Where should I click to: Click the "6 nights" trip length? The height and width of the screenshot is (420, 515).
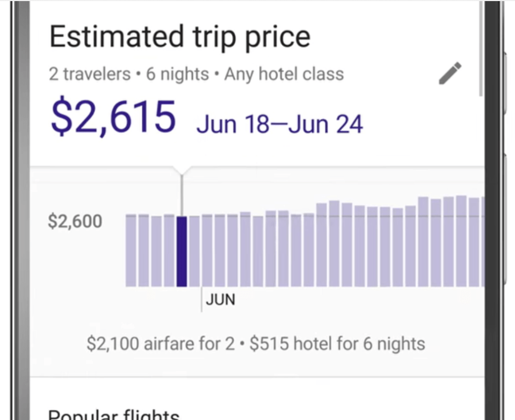(x=177, y=74)
